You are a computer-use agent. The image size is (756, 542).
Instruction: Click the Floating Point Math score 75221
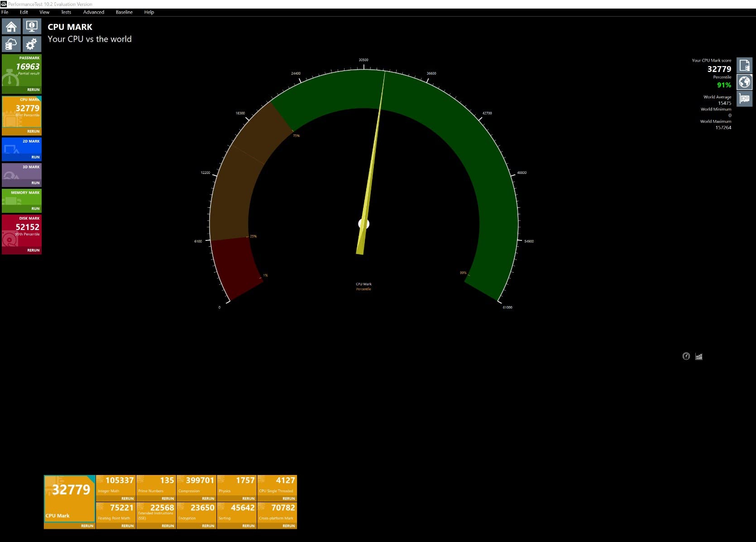coord(122,508)
